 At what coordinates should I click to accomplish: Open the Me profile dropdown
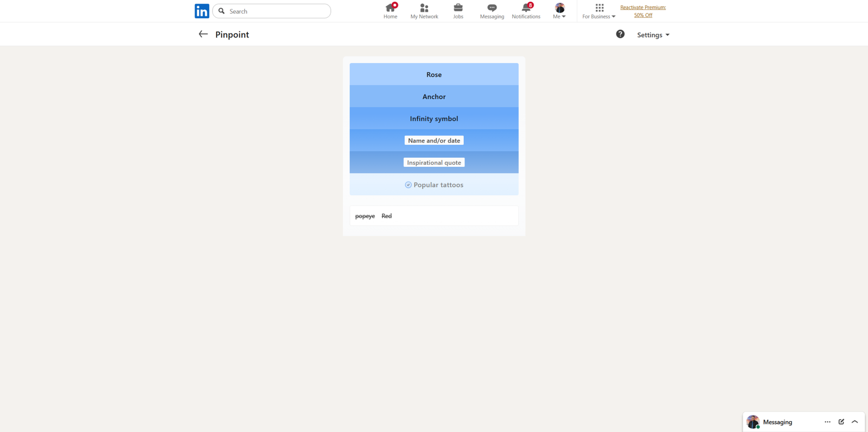point(559,11)
